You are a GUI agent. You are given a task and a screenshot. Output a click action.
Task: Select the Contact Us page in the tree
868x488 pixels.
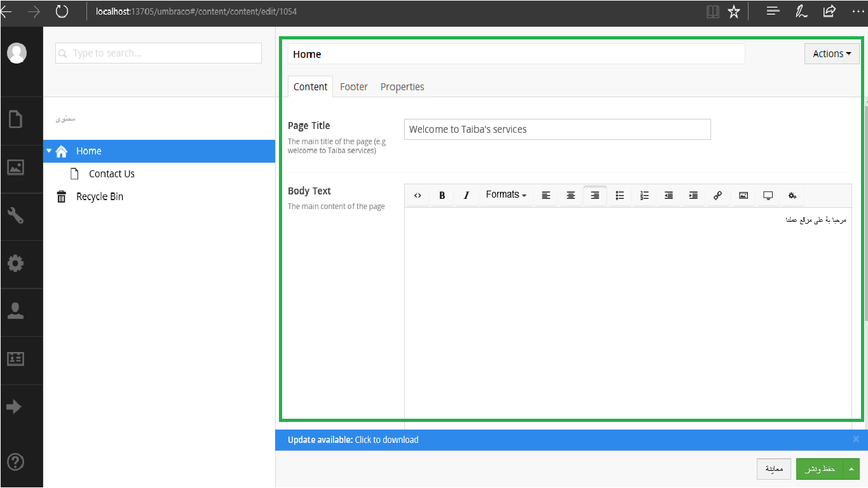tap(111, 173)
